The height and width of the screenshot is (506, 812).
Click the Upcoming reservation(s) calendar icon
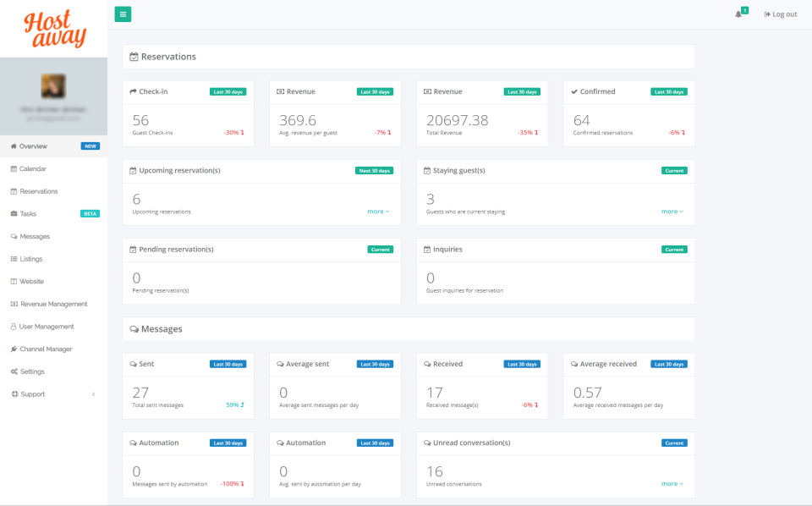[133, 170]
